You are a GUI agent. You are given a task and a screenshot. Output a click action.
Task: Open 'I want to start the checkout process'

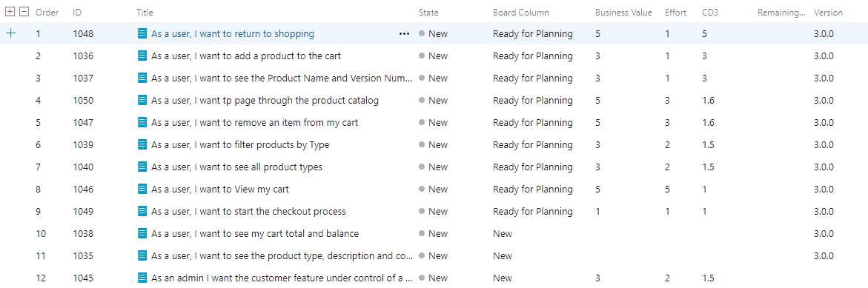248,211
